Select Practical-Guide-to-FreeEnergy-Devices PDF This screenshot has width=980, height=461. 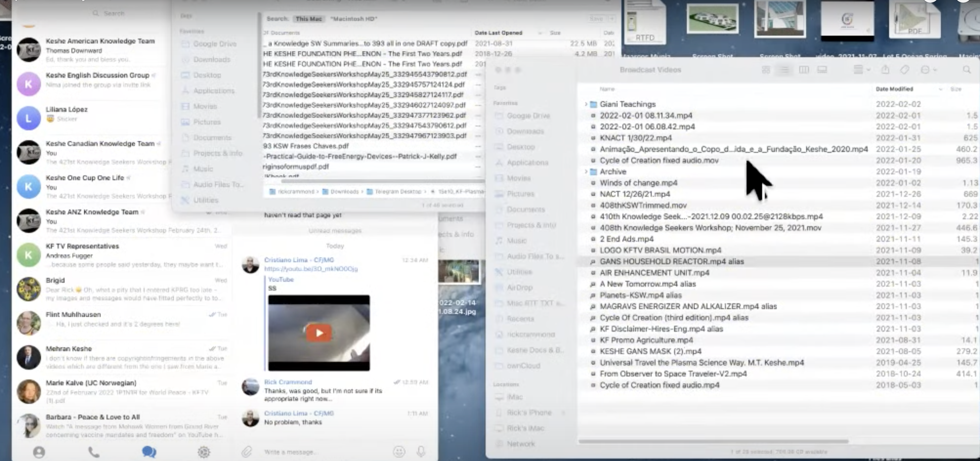(x=360, y=156)
